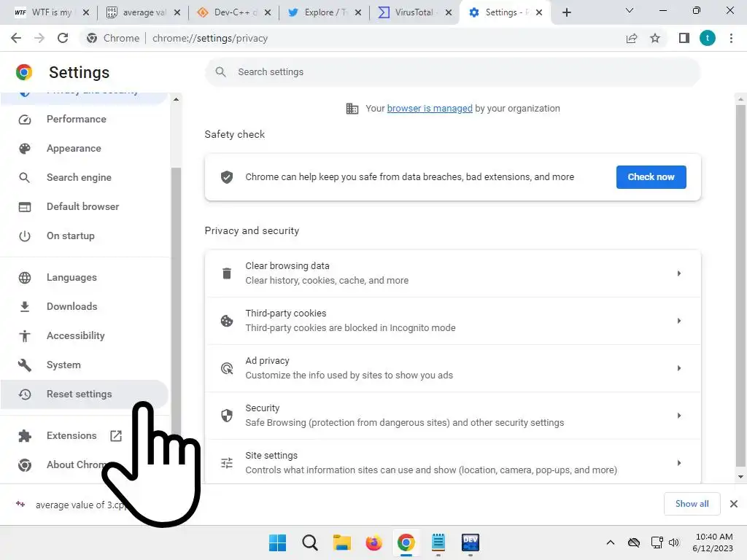Reload the page
The width and height of the screenshot is (747, 560).
click(63, 38)
